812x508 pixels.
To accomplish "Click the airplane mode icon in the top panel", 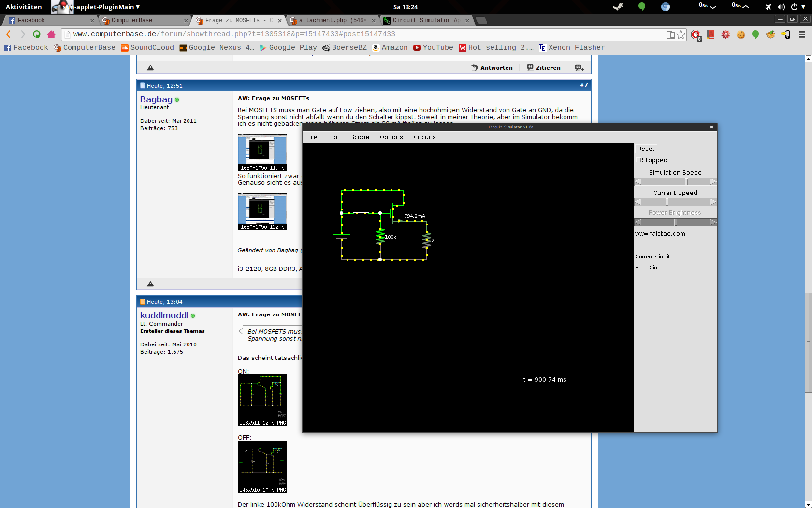I will (x=768, y=7).
